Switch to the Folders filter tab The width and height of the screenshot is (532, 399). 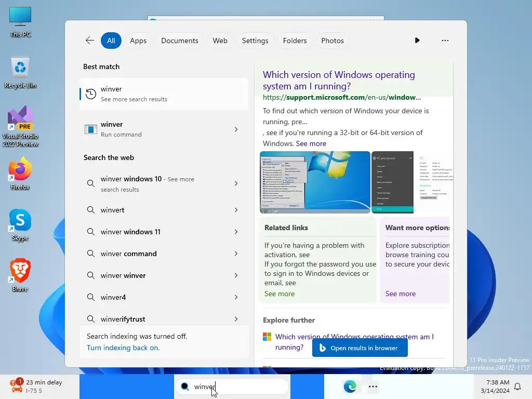[x=295, y=41]
